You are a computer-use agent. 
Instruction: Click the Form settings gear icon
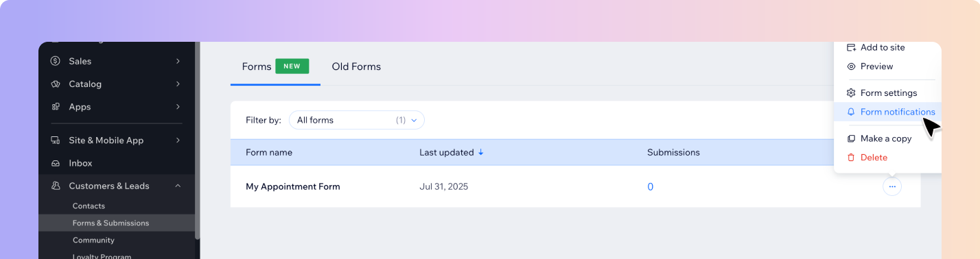[851, 92]
